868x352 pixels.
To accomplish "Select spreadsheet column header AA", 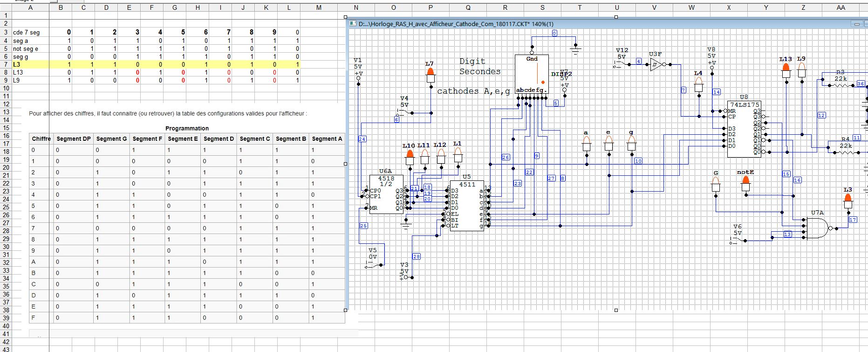I will tap(841, 7).
